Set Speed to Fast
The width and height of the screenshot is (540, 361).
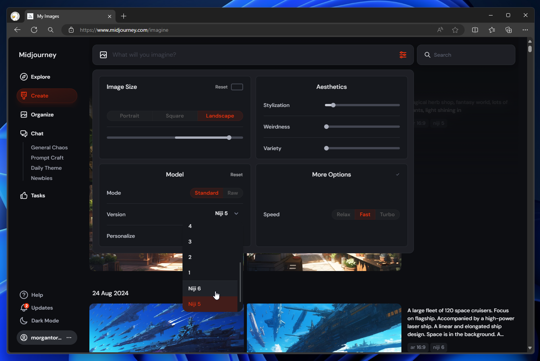(365, 214)
